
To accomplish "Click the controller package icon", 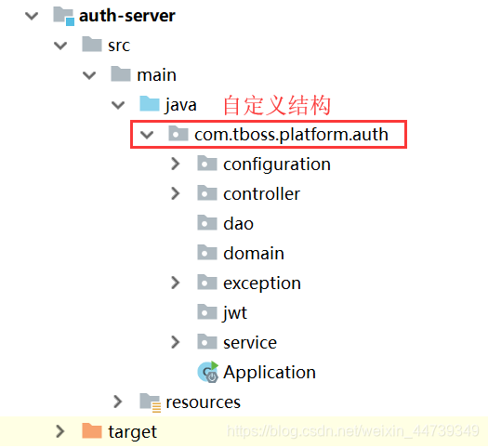I will tap(207, 193).
